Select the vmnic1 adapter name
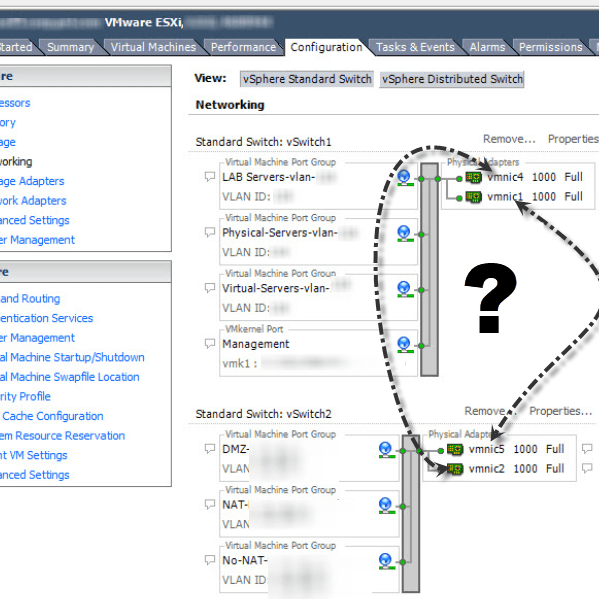 (x=505, y=197)
